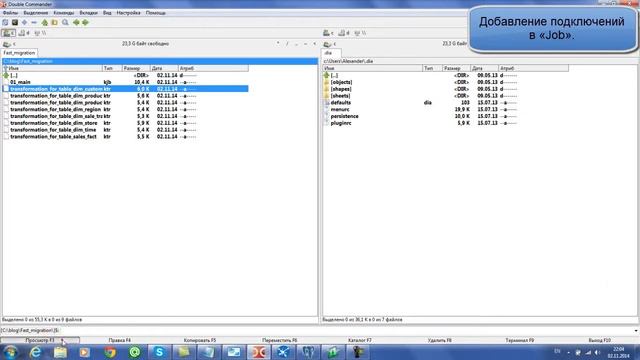Select drive d in right panel drive bar
This screenshot has width=640, height=360.
pos(344,33)
